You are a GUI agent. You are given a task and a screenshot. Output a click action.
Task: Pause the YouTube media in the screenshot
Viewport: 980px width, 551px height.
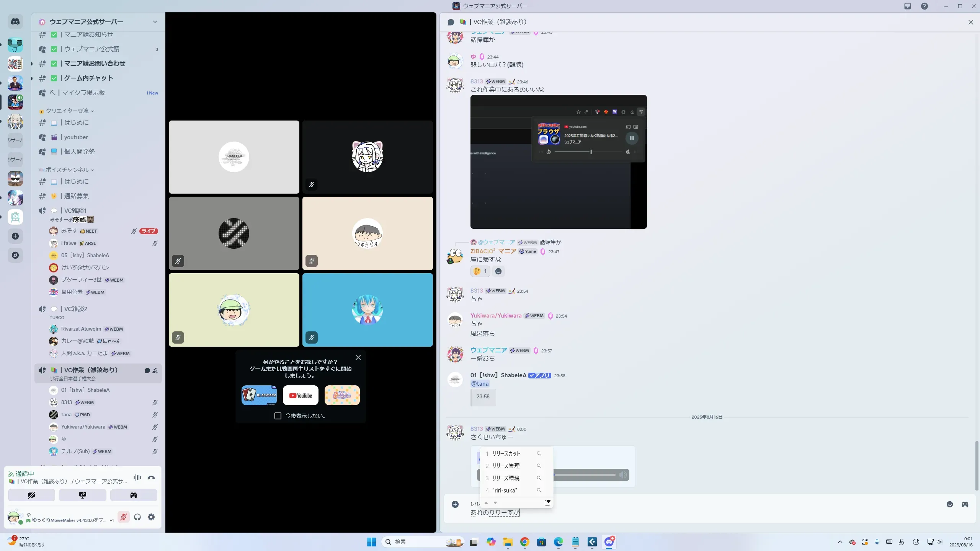[632, 138]
